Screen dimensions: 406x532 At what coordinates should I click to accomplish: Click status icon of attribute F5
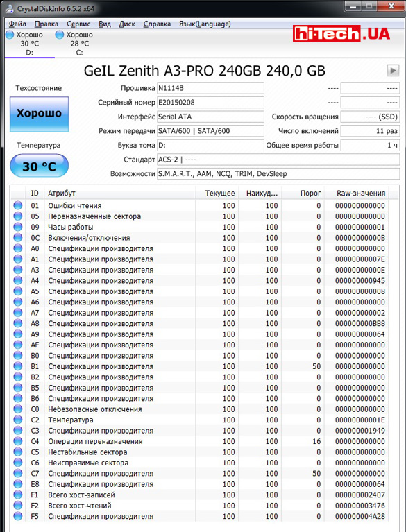pos(18,516)
